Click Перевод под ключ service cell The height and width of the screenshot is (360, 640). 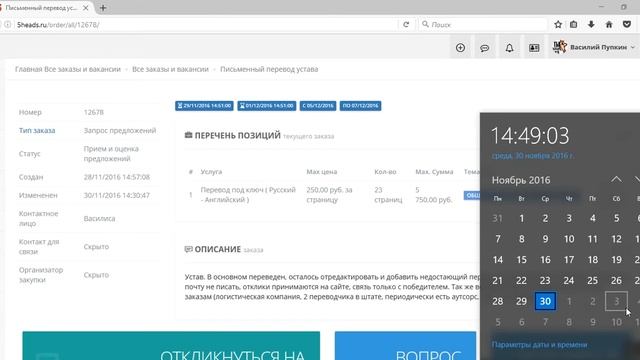pyautogui.click(x=248, y=195)
